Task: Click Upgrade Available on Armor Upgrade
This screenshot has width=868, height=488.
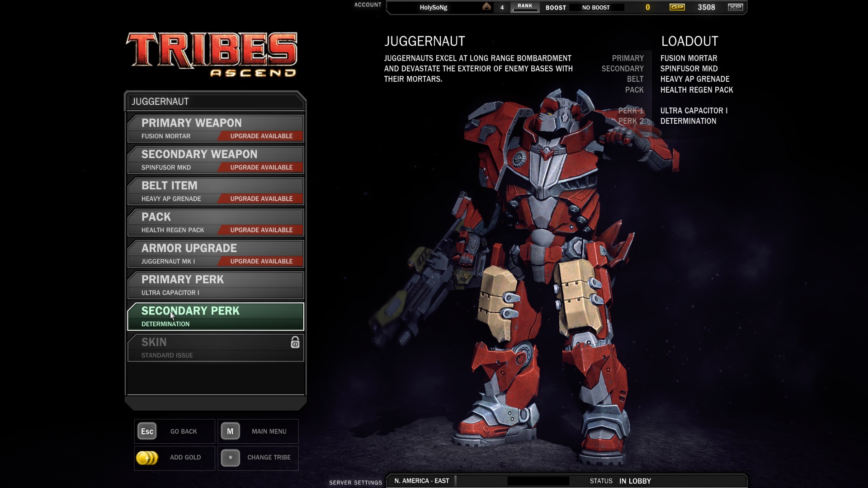Action: coord(261,262)
